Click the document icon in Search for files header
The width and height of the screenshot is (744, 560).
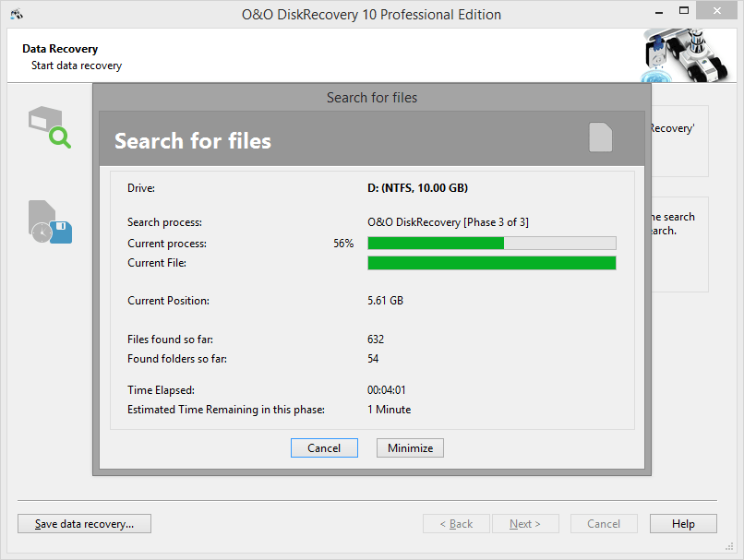click(600, 137)
